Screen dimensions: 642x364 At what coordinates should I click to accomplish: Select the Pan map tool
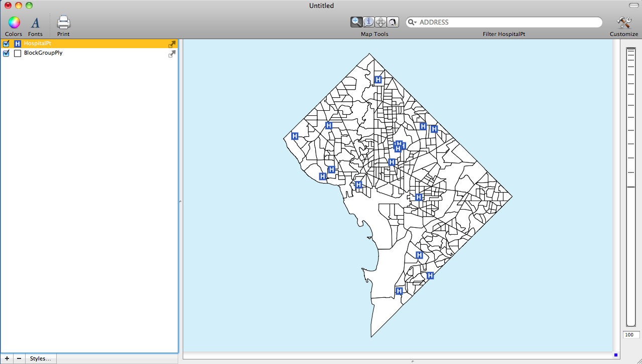click(x=380, y=22)
